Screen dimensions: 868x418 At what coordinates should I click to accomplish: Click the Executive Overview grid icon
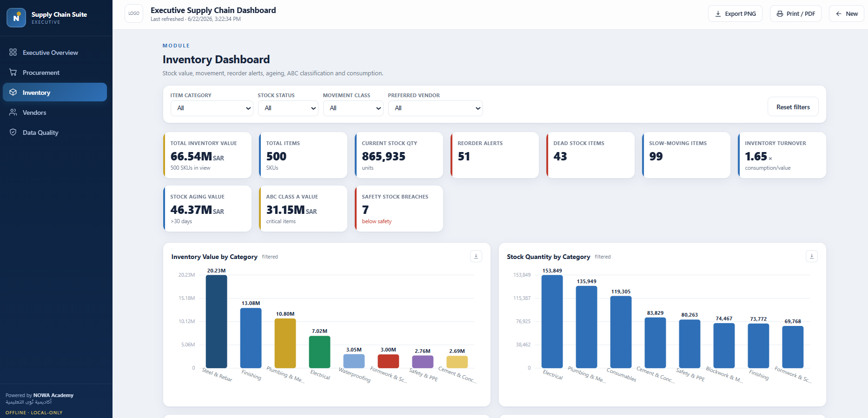pos(13,52)
